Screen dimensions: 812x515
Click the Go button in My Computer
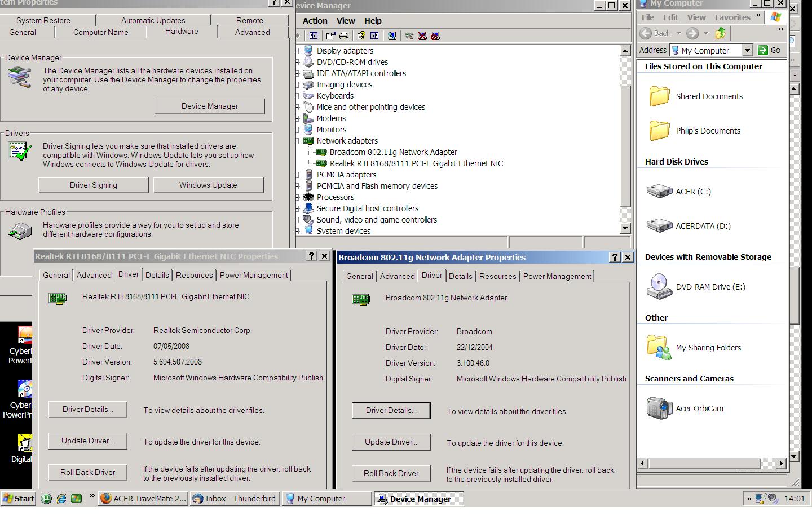pyautogui.click(x=770, y=50)
